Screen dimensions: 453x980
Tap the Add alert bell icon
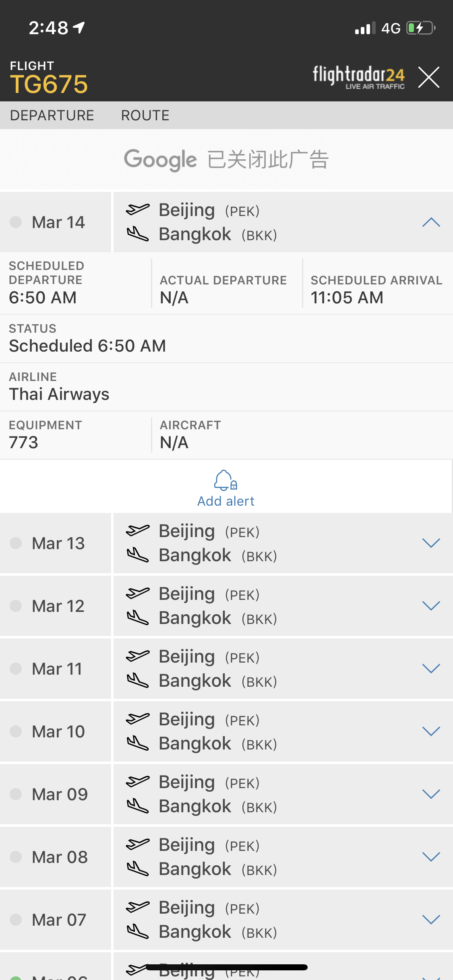(225, 480)
